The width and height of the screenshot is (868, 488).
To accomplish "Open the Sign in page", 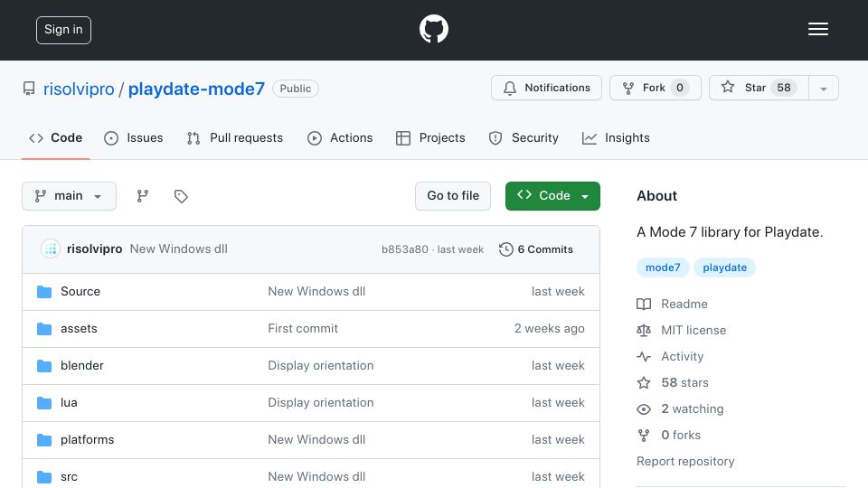I will tap(63, 30).
